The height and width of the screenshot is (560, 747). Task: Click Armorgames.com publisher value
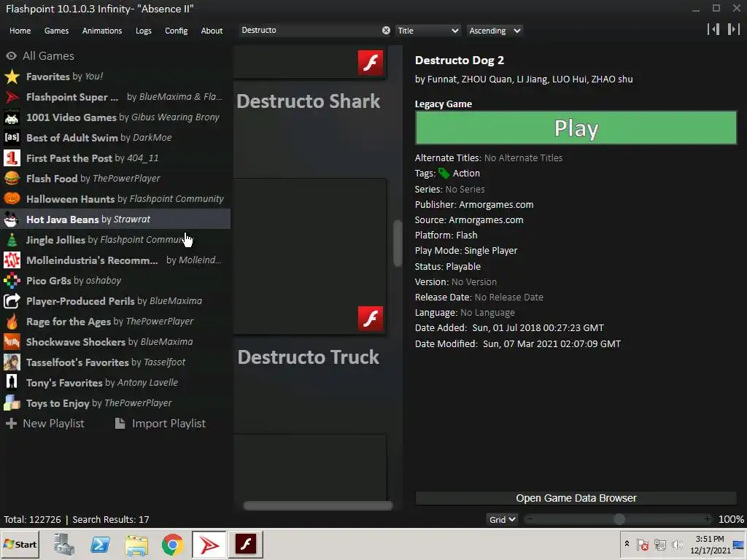point(496,205)
